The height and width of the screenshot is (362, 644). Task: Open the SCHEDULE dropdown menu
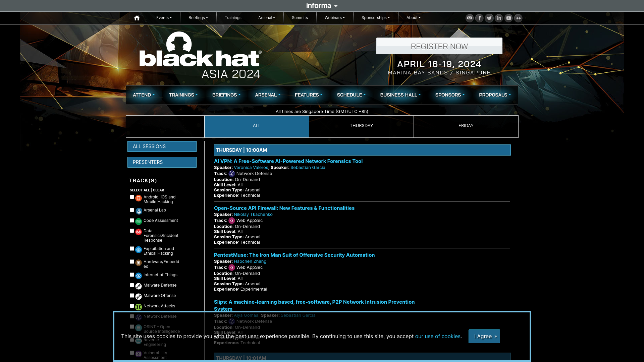pos(351,95)
